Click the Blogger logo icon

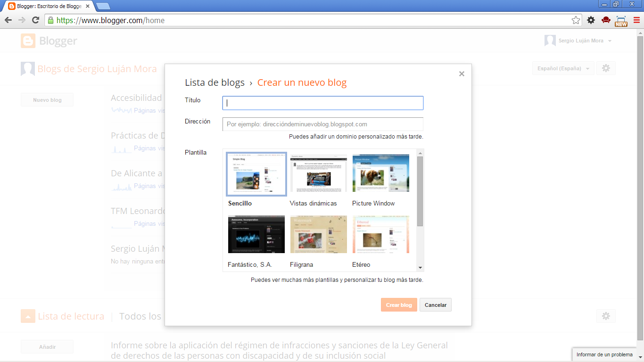[x=28, y=41]
